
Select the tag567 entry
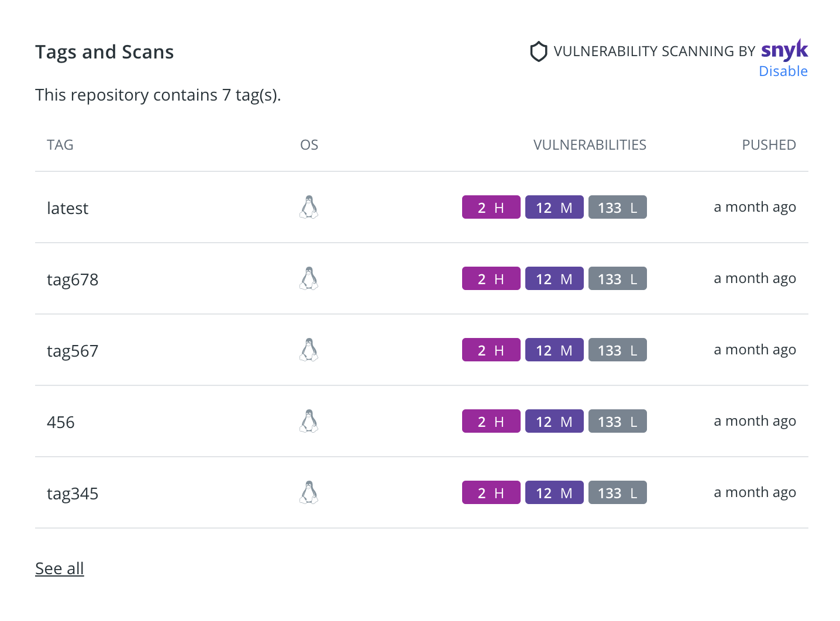(73, 351)
